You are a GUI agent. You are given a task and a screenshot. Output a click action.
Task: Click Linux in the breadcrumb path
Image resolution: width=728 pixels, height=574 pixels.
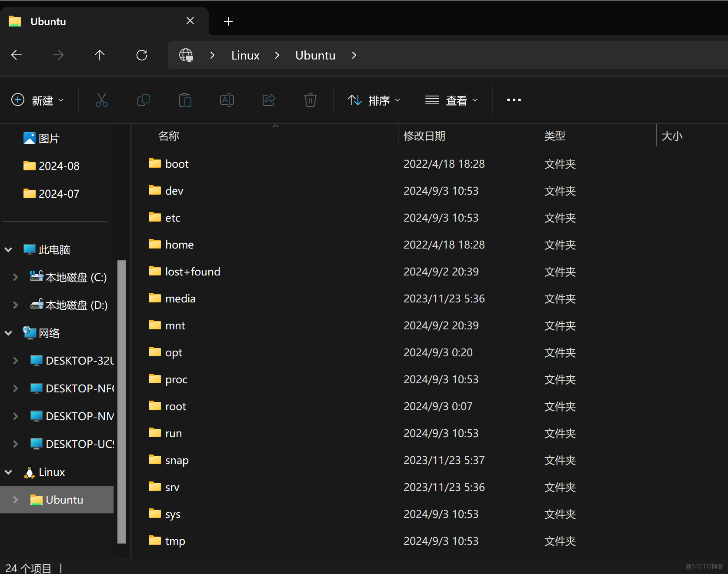click(x=245, y=56)
